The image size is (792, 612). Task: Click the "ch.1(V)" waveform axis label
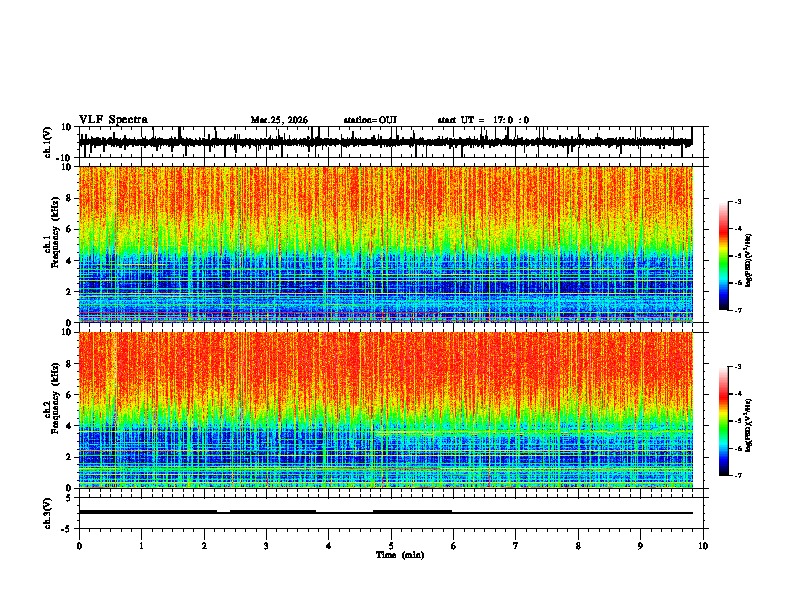(48, 142)
